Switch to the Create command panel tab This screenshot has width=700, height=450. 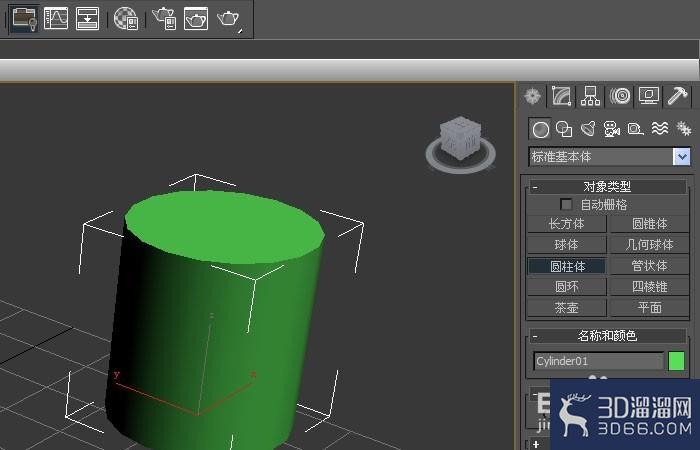click(533, 96)
